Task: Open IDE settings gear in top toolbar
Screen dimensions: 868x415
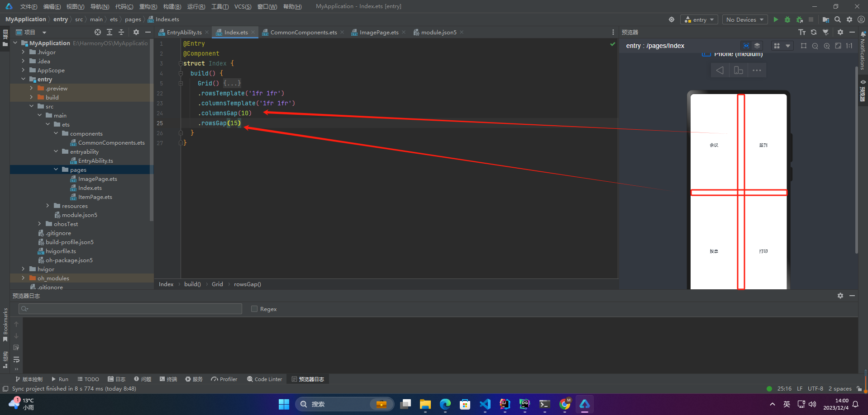Action: (849, 19)
